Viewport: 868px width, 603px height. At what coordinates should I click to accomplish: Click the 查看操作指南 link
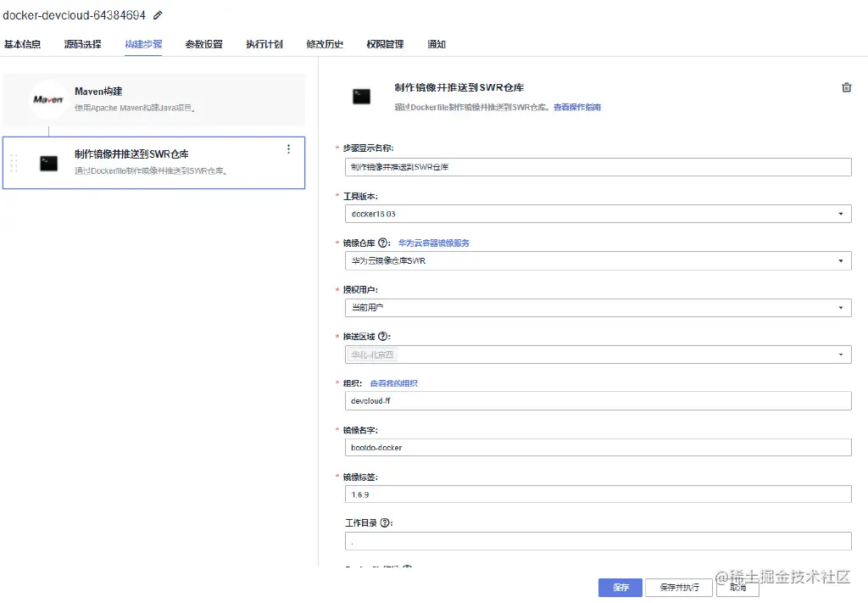[x=576, y=108]
